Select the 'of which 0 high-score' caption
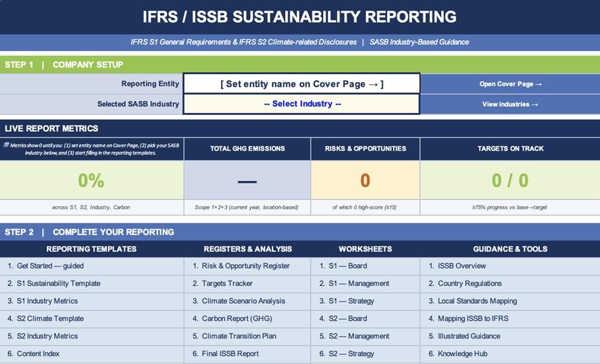The height and width of the screenshot is (364, 600). click(365, 207)
